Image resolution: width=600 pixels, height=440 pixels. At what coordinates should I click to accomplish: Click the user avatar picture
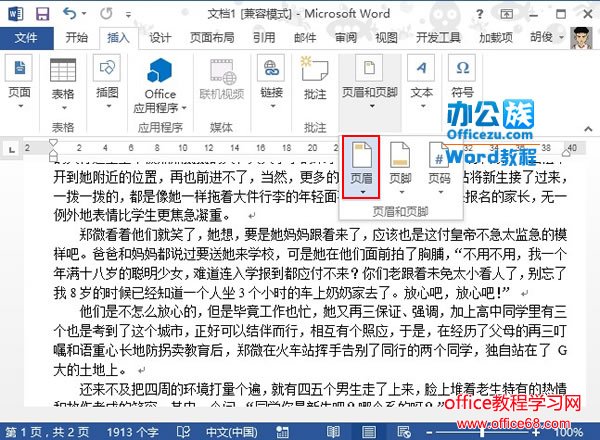[581, 38]
